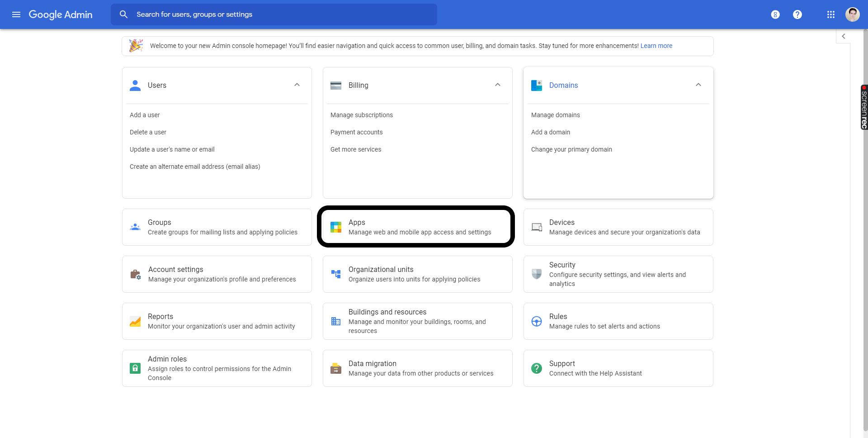Open Manage subscriptions
The height and width of the screenshot is (438, 868).
[362, 115]
